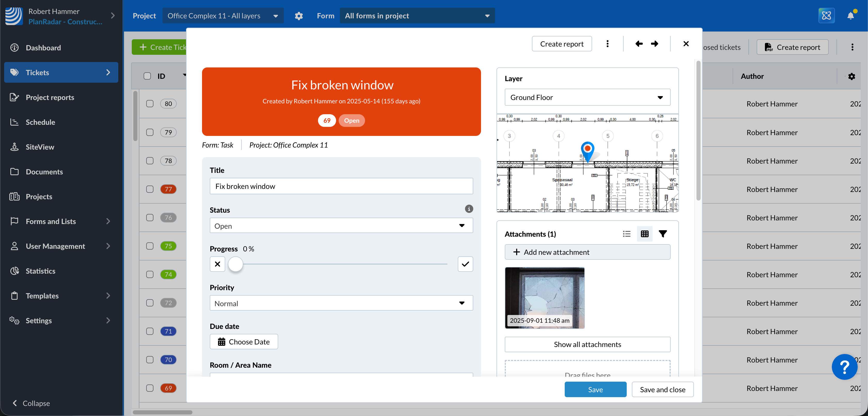The width and height of the screenshot is (868, 416).
Task: Open the Layer dropdown showing Ground Floor
Action: (587, 97)
